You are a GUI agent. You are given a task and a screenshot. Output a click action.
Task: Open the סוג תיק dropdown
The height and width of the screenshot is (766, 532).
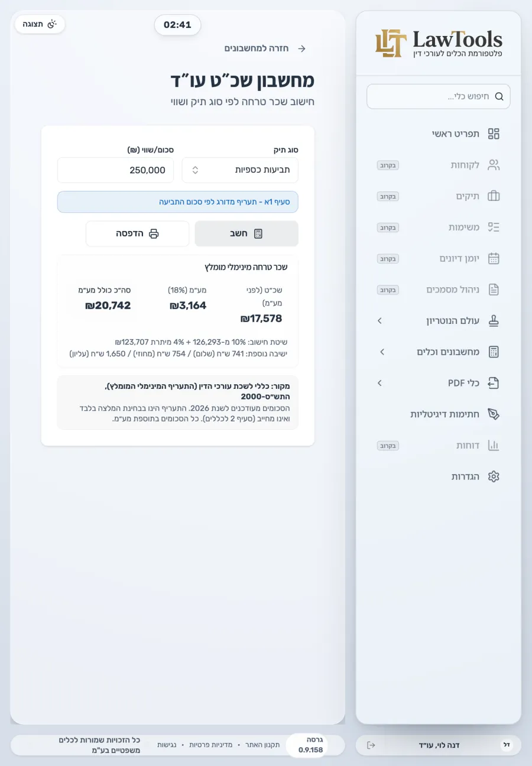[240, 170]
